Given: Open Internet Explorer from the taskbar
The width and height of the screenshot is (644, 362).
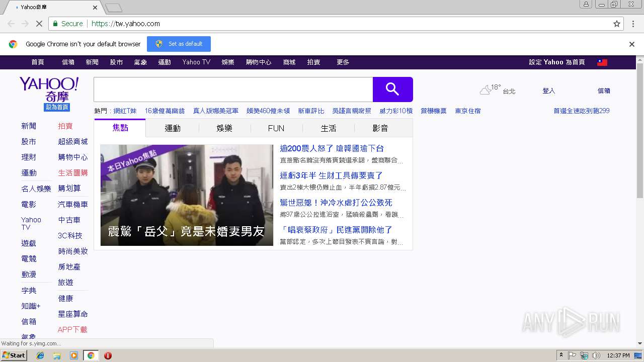Looking at the screenshot, I should tap(40, 355).
